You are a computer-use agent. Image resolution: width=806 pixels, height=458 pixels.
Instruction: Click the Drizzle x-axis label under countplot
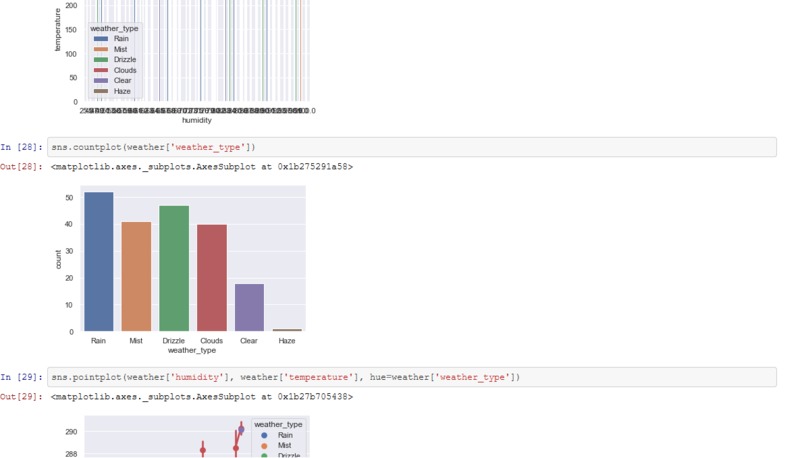(174, 341)
